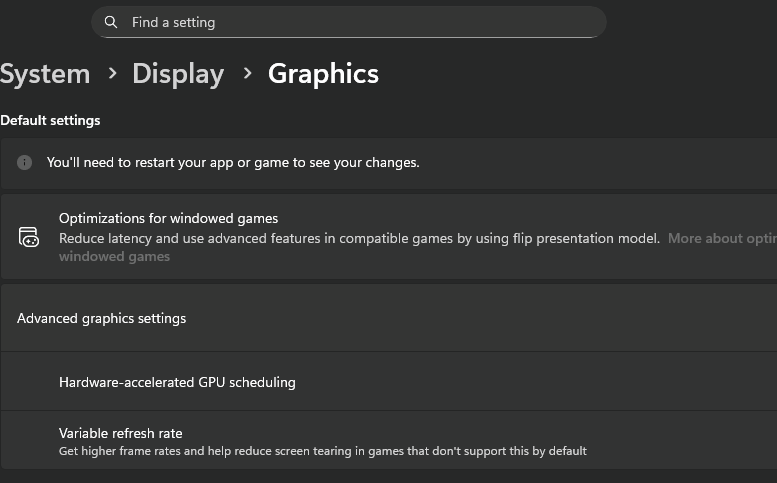Select Hardware-accelerated GPU scheduling row
This screenshot has width=777, height=483.
pyautogui.click(x=177, y=382)
